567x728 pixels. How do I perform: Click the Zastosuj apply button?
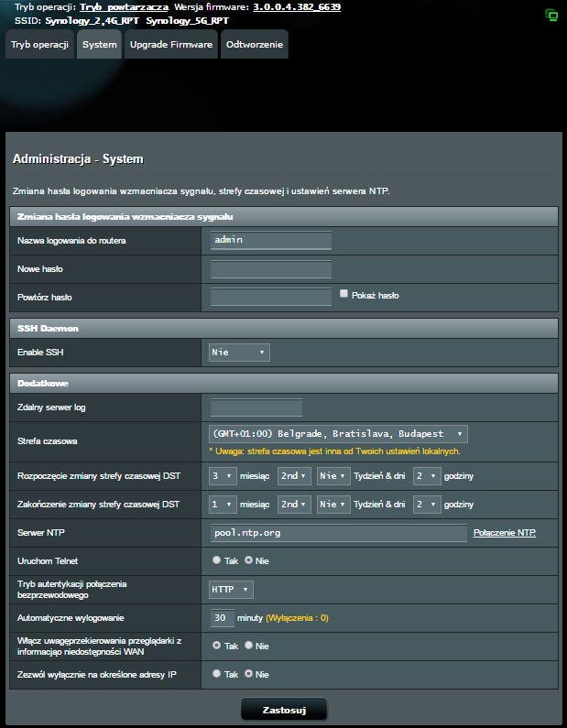[284, 710]
